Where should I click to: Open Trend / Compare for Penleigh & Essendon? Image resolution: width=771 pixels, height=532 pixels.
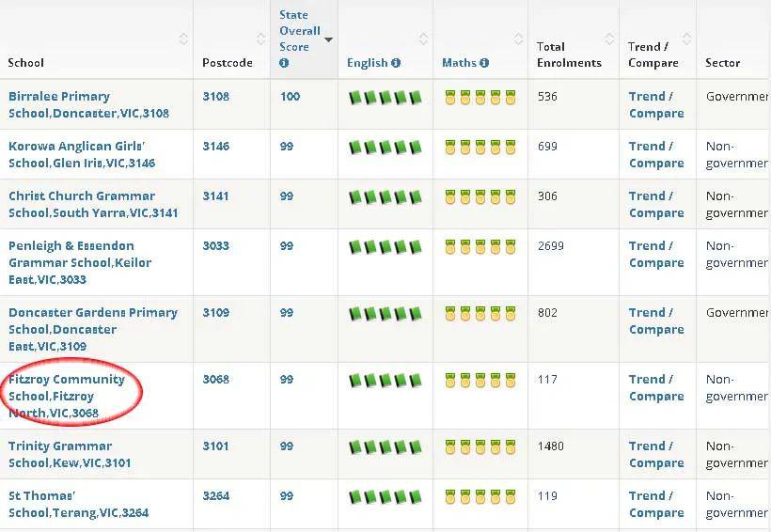tap(656, 254)
